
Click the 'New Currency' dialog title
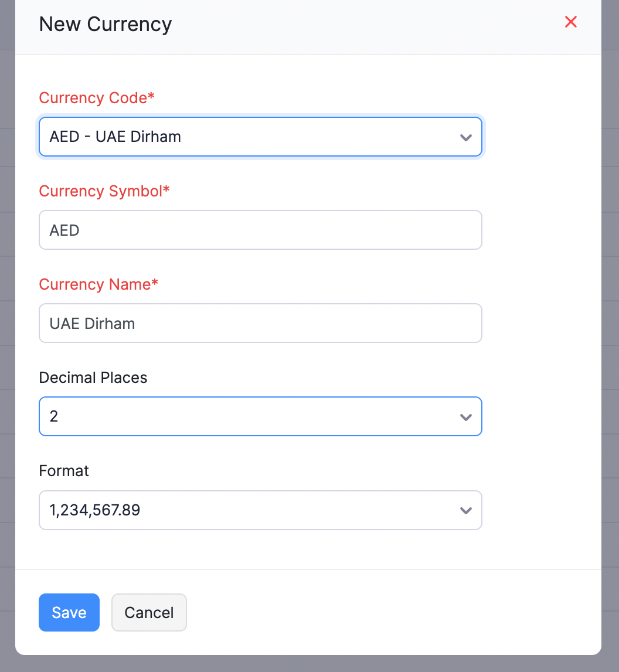[106, 25]
